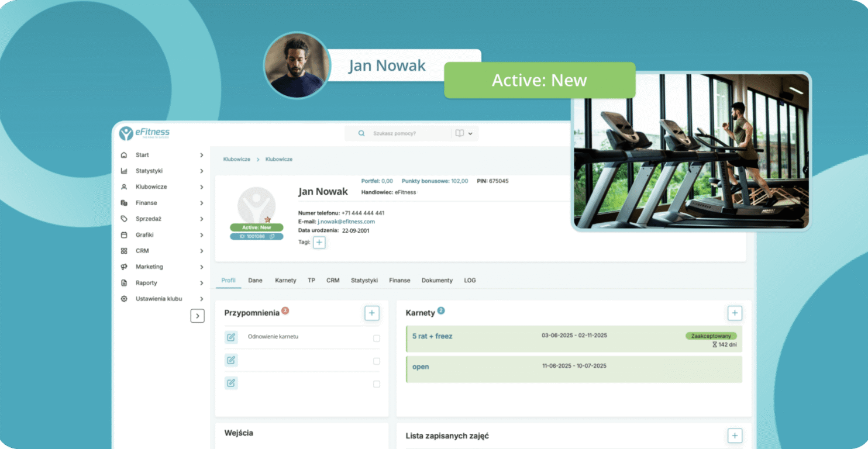Open the Karnety tab
This screenshot has height=449, width=868.
285,281
